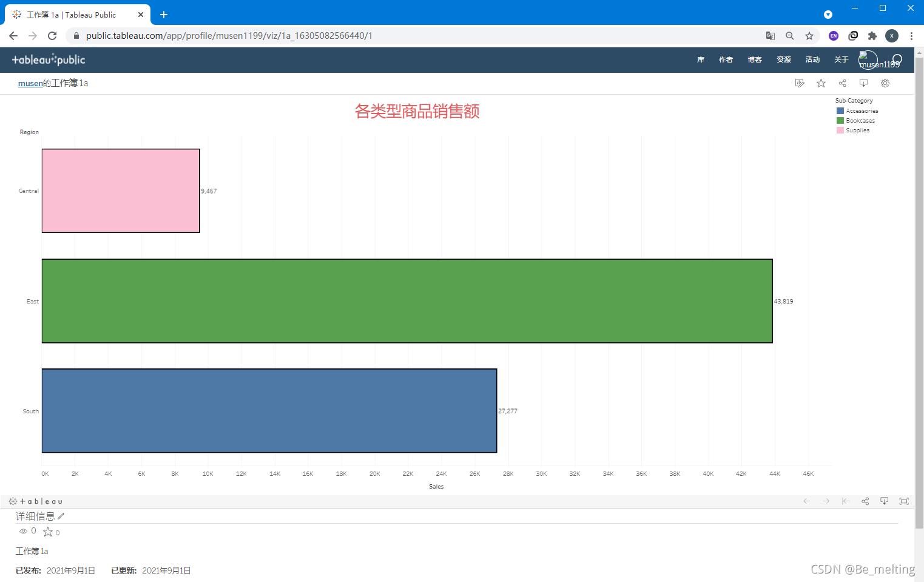The height and width of the screenshot is (582, 924).
Task: Select Accessories legend color swatch
Action: pyautogui.click(x=840, y=111)
